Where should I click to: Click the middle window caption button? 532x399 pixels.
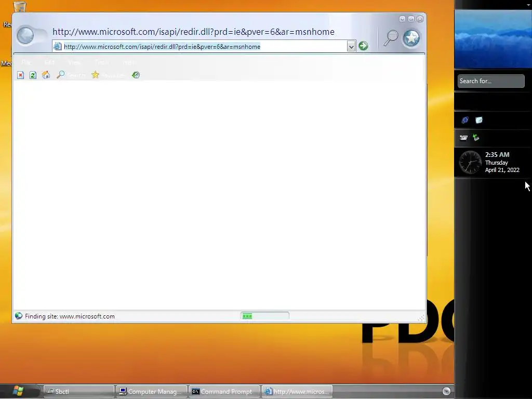411,19
